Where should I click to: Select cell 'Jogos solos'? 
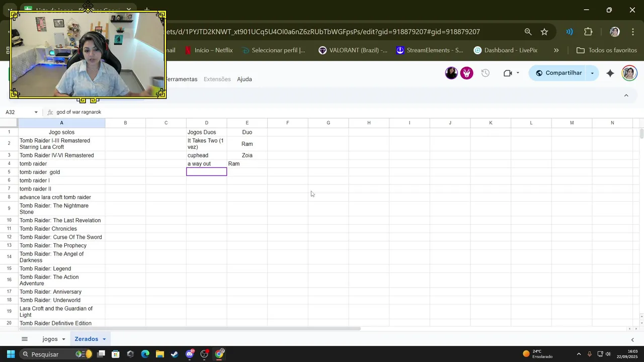click(x=61, y=132)
